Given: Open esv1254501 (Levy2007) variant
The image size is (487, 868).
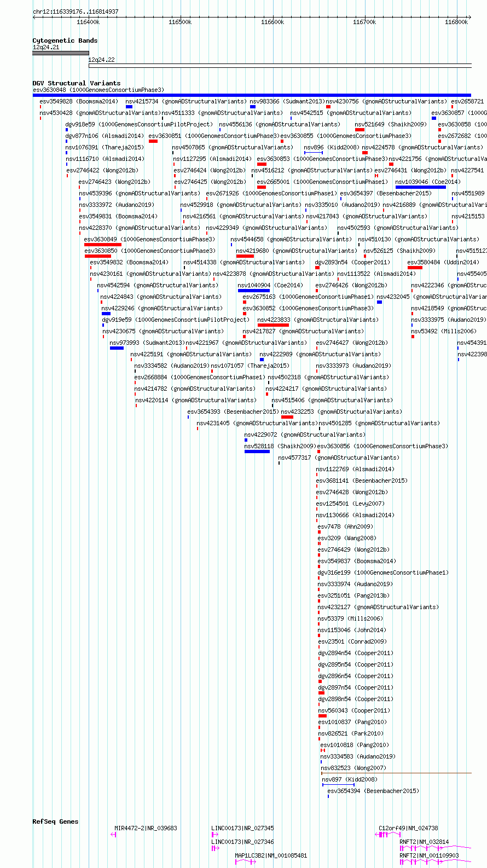Looking at the screenshot, I should pyautogui.click(x=351, y=504).
